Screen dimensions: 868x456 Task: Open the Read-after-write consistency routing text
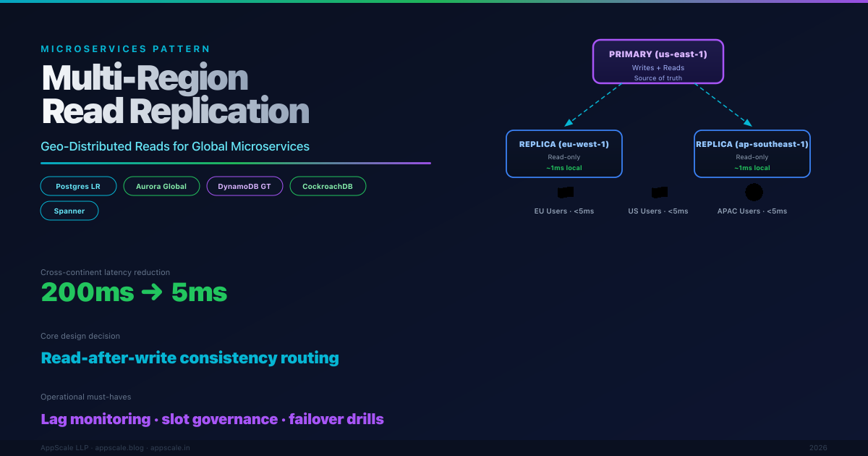click(x=190, y=358)
